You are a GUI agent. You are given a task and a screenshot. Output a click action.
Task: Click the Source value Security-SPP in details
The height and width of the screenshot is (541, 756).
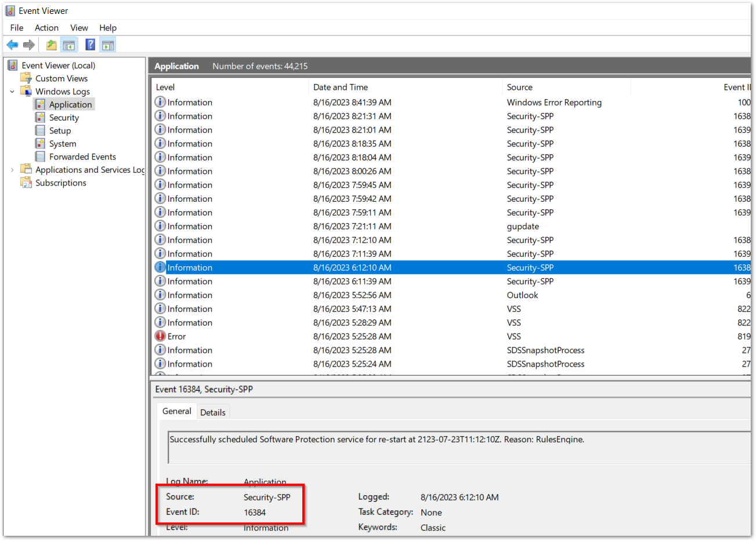click(267, 498)
